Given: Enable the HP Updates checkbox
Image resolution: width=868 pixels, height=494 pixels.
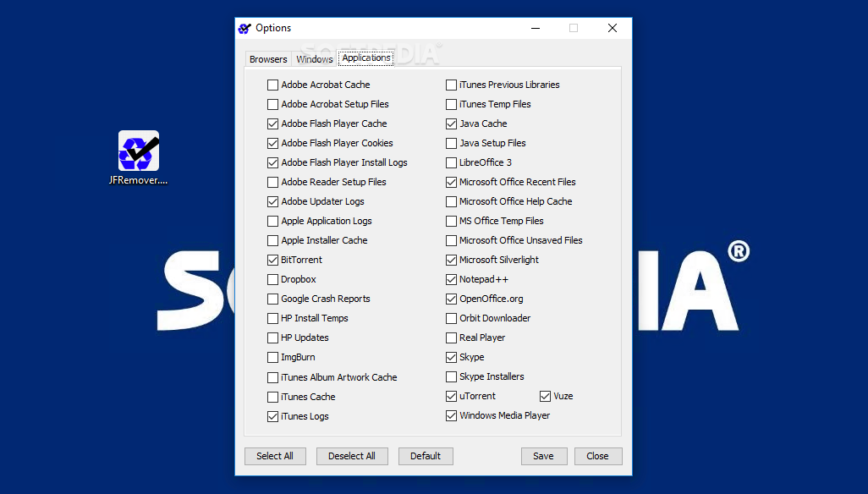Looking at the screenshot, I should point(273,338).
